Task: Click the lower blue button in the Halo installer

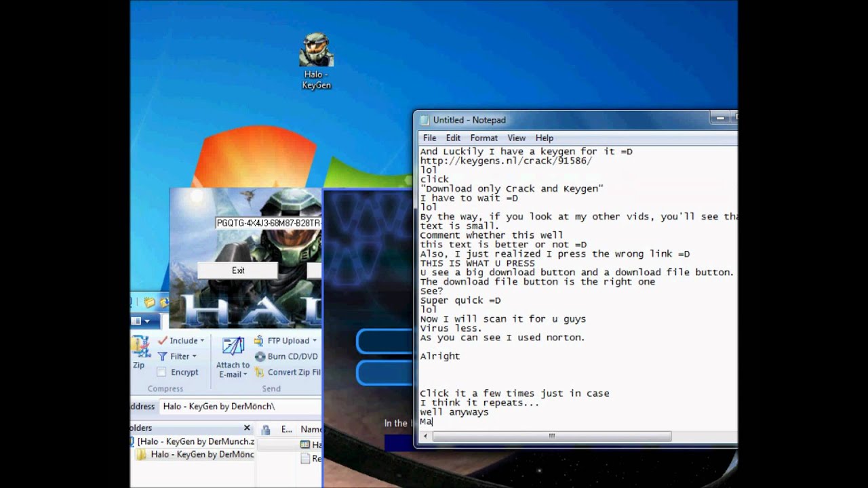Action: click(x=385, y=373)
